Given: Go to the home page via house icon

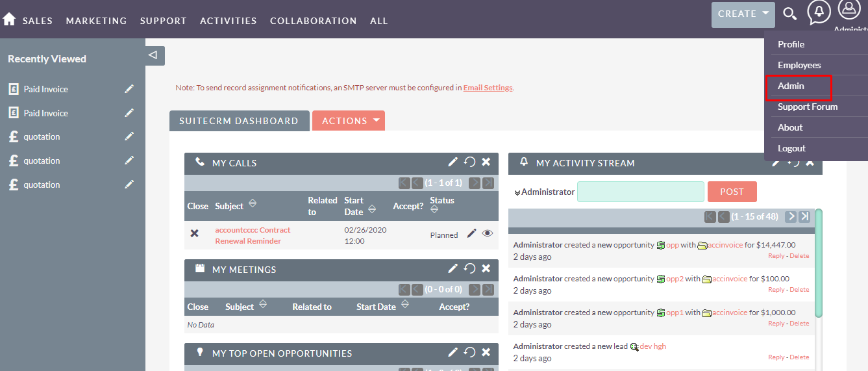Looking at the screenshot, I should tap(9, 19).
